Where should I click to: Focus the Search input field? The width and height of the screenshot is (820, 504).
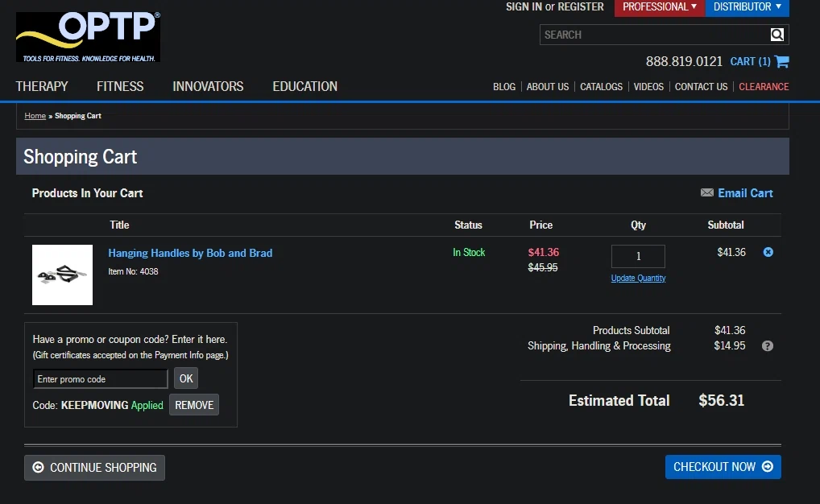click(655, 35)
